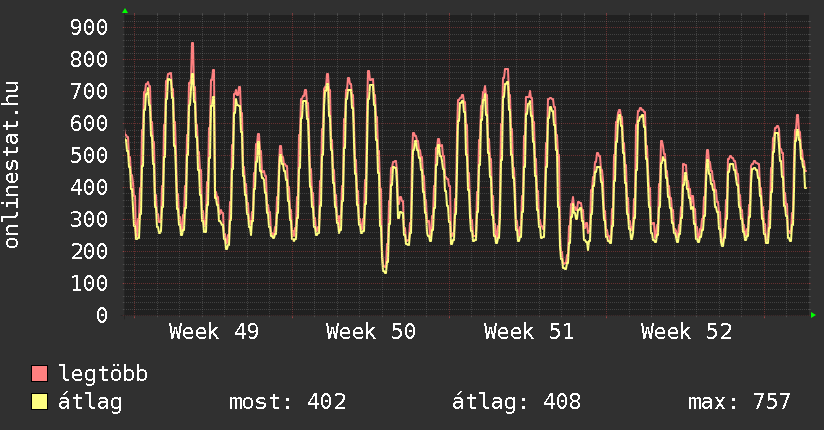Image resolution: width=824 pixels, height=430 pixels.
Task: Click the 100 y-axis tick label
Action: point(89,283)
